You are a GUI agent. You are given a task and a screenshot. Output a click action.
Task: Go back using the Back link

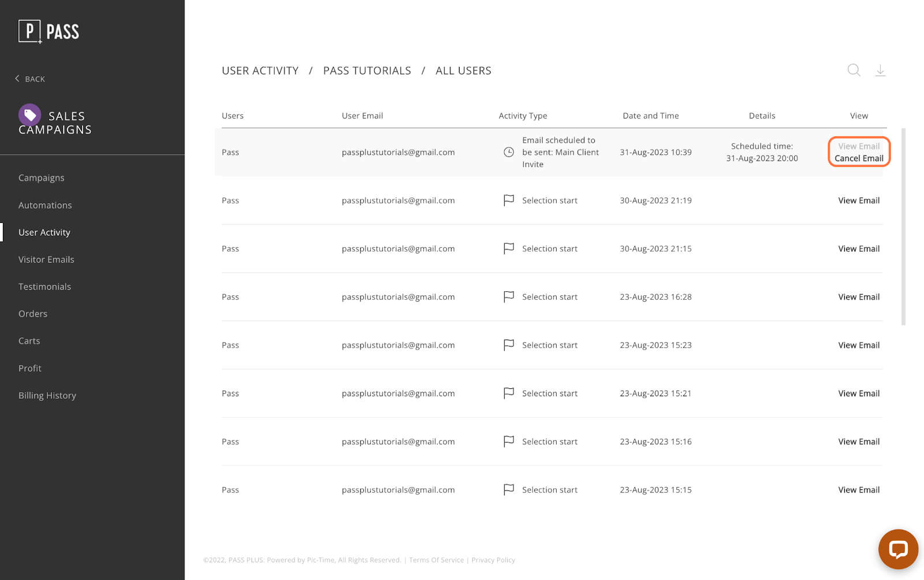(x=30, y=79)
